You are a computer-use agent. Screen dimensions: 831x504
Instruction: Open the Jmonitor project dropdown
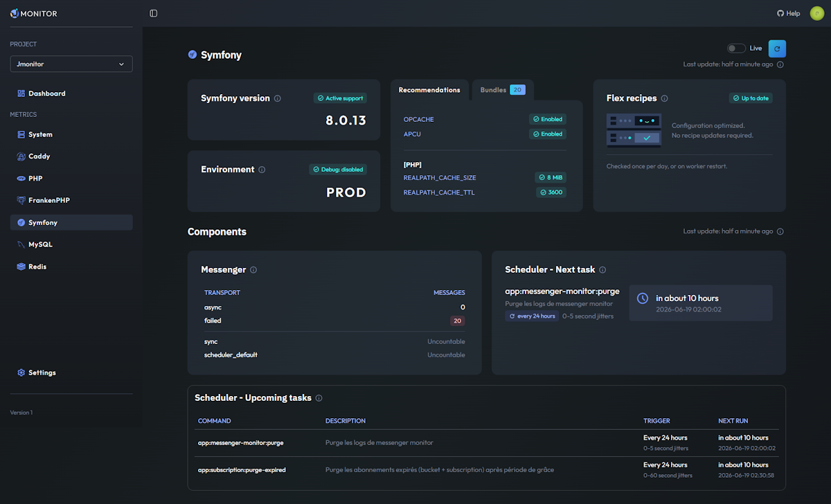click(x=71, y=64)
